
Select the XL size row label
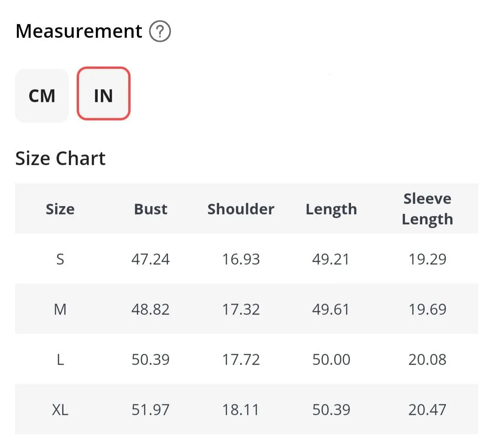[x=60, y=410]
